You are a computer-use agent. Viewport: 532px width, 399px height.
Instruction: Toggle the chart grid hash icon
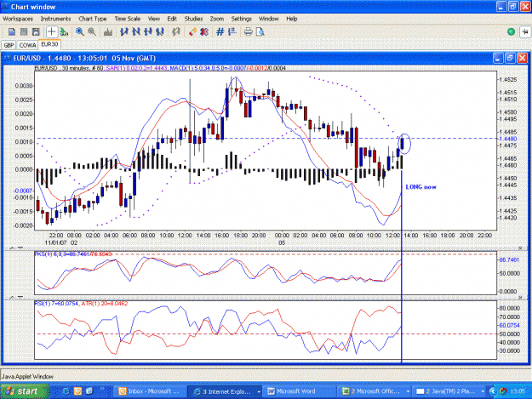(220, 31)
